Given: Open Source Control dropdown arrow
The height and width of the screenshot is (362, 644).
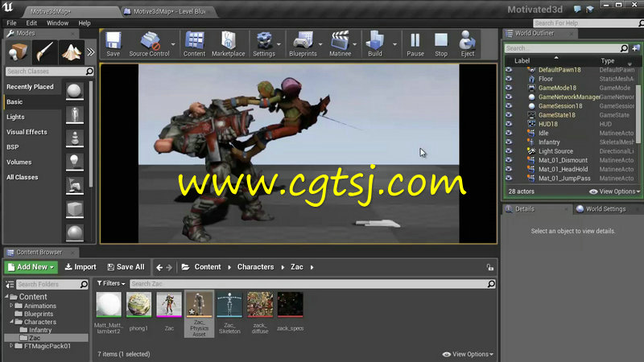Looking at the screenshot, I should click(173, 44).
